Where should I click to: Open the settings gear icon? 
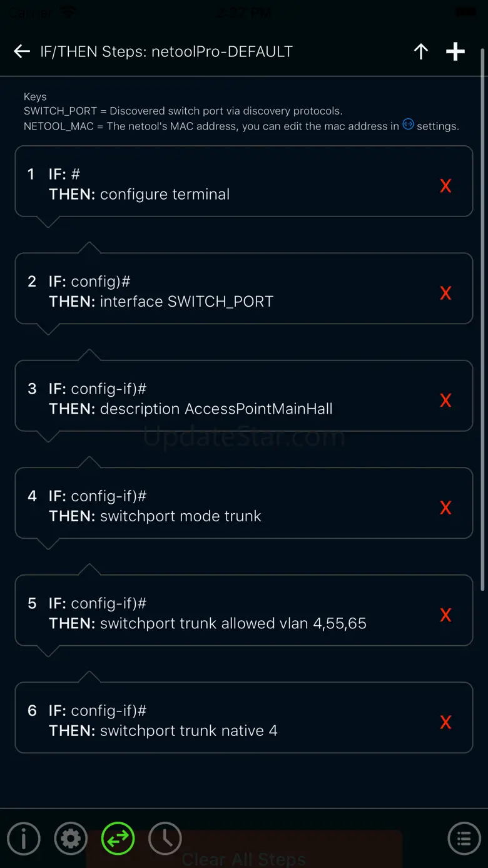tap(71, 838)
